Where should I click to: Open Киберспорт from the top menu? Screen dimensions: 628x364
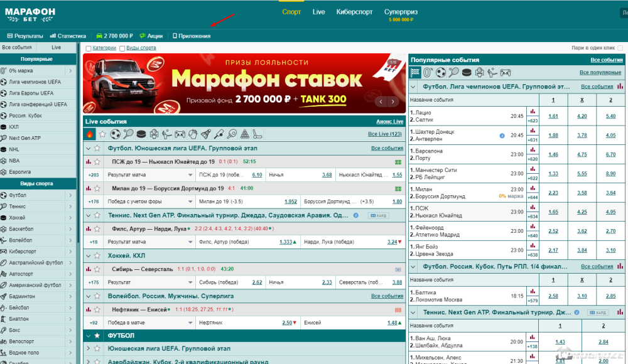click(354, 11)
